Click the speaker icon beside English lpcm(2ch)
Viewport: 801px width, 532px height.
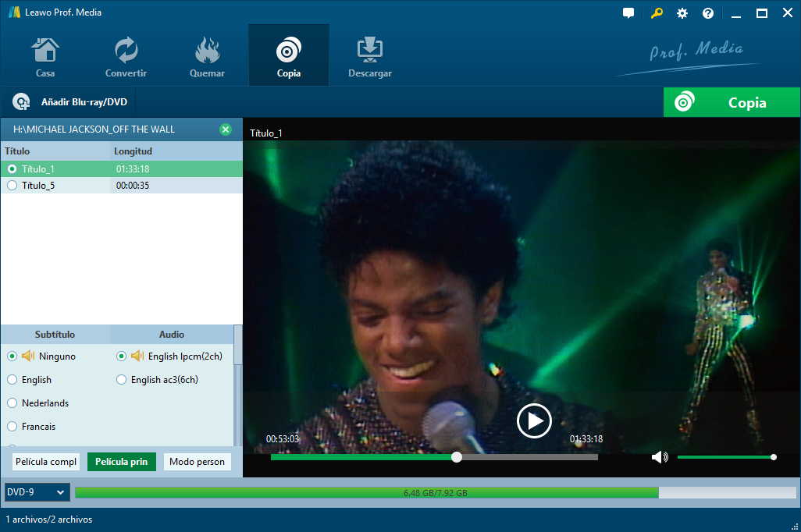(137, 356)
